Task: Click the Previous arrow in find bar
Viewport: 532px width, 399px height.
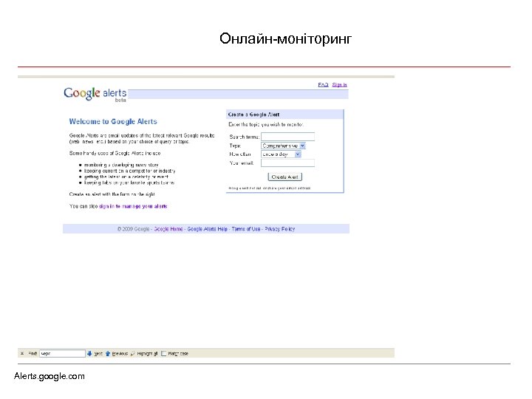Action: click(x=117, y=353)
